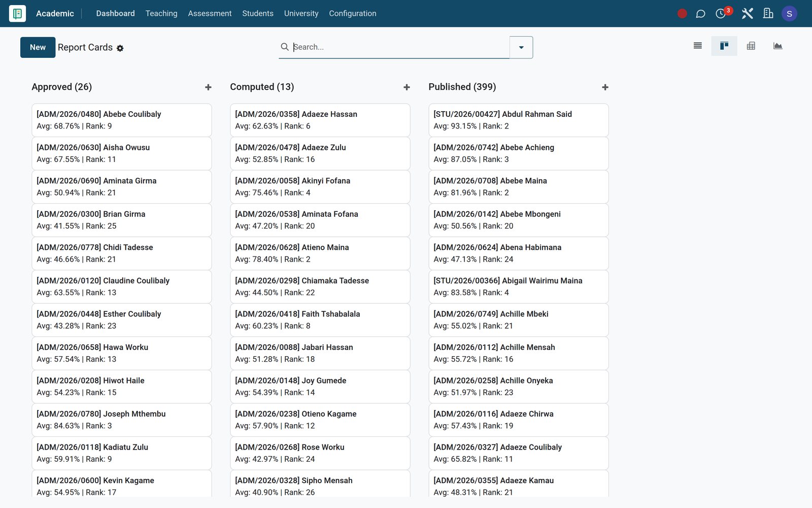
Task: Open the Assessment menu
Action: point(210,14)
